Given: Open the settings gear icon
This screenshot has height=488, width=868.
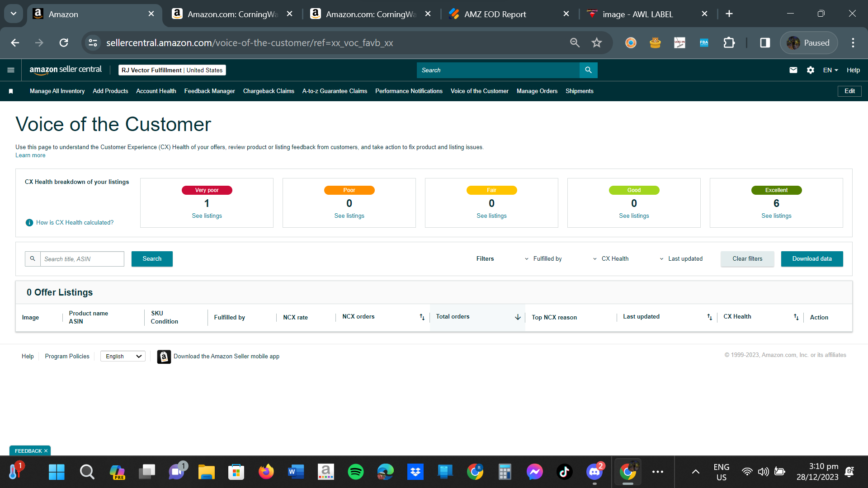Looking at the screenshot, I should pos(811,70).
